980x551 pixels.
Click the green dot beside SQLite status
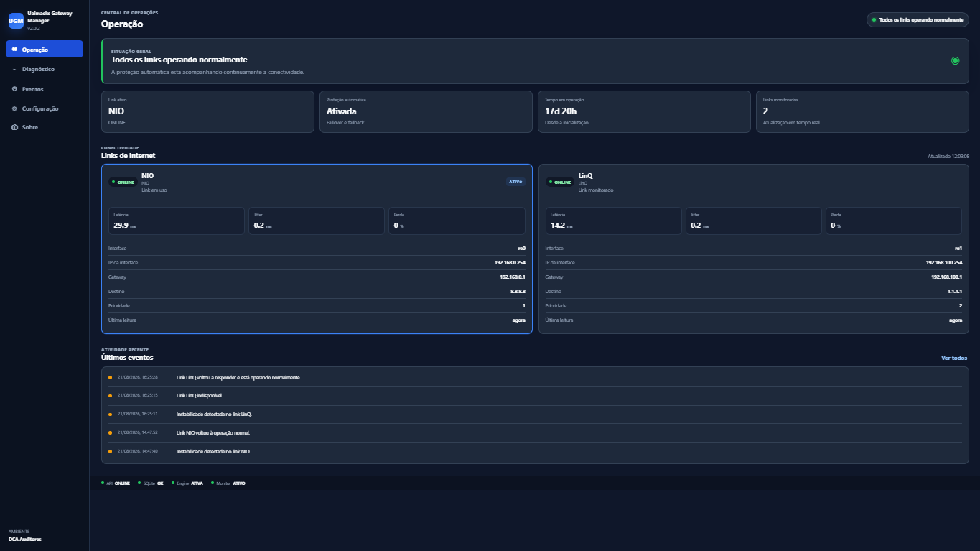pos(139,483)
